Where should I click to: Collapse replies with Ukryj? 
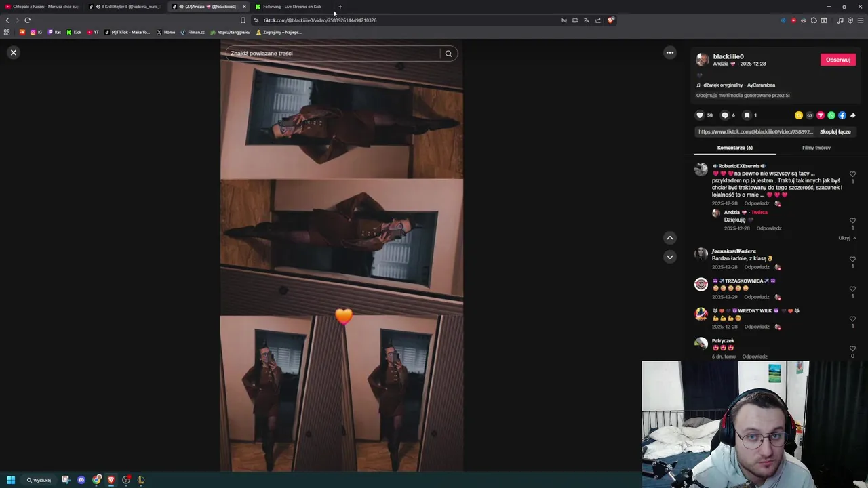pos(847,238)
